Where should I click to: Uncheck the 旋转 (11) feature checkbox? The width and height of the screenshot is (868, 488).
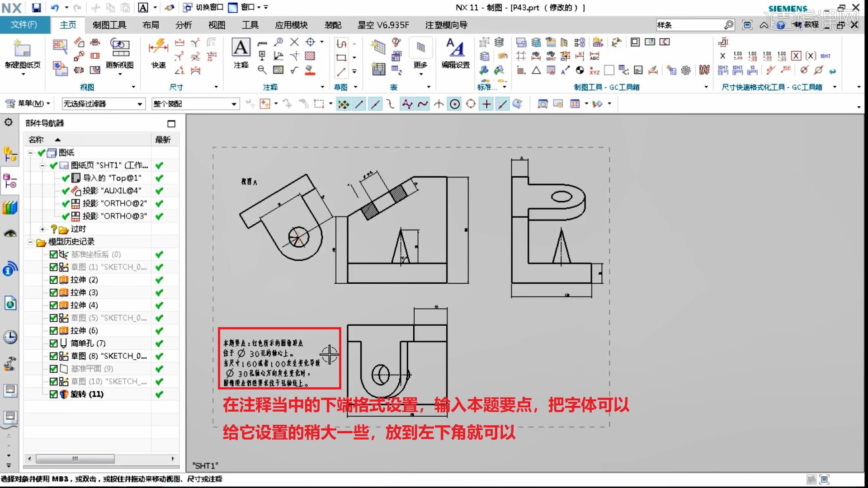pos(53,394)
